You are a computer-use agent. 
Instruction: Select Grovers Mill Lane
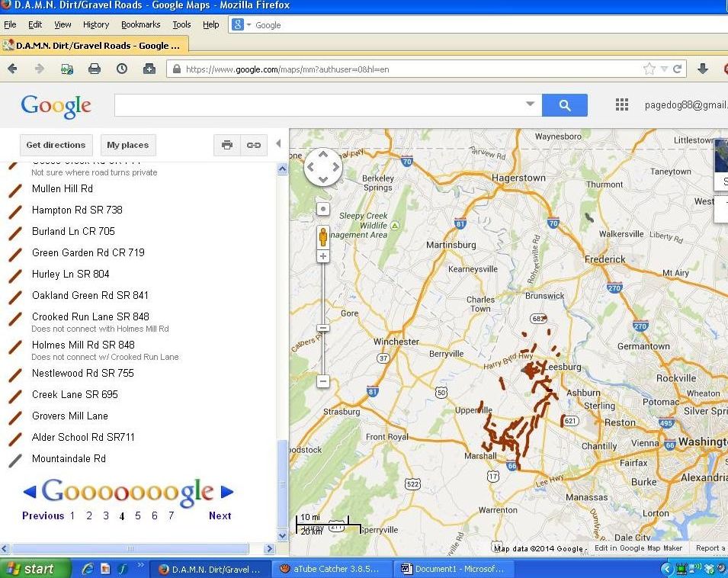click(69, 416)
